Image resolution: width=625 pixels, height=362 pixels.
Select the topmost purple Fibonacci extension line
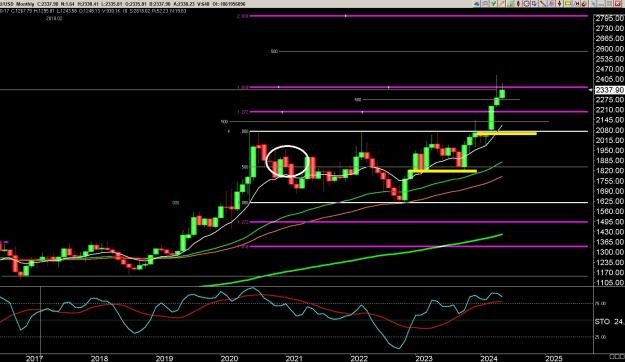[x=419, y=16]
